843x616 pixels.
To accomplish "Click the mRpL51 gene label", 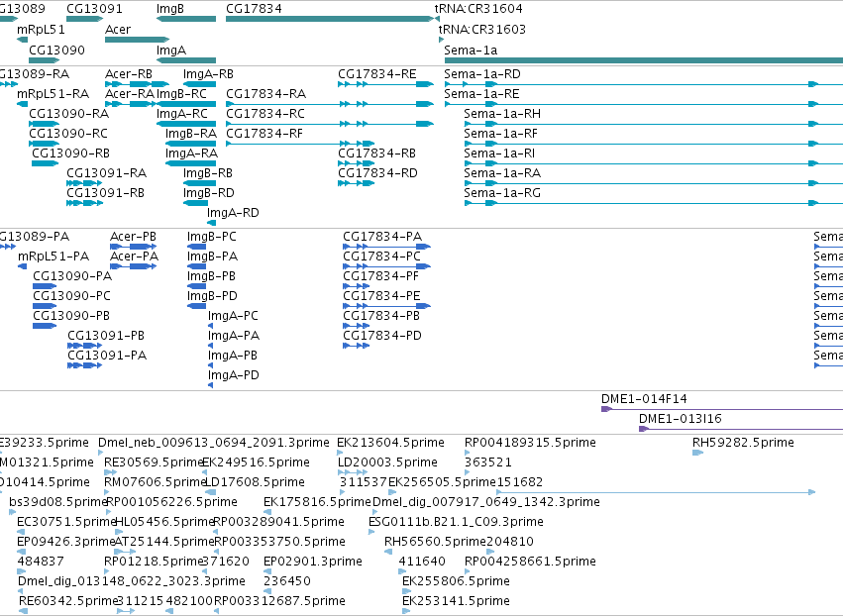I will click(x=41, y=30).
